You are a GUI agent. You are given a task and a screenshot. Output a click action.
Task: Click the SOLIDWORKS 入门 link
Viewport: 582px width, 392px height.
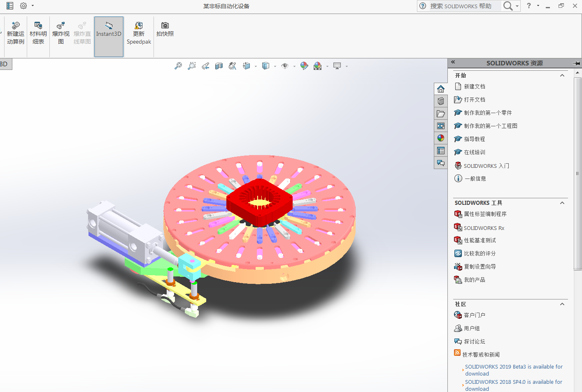tap(482, 166)
